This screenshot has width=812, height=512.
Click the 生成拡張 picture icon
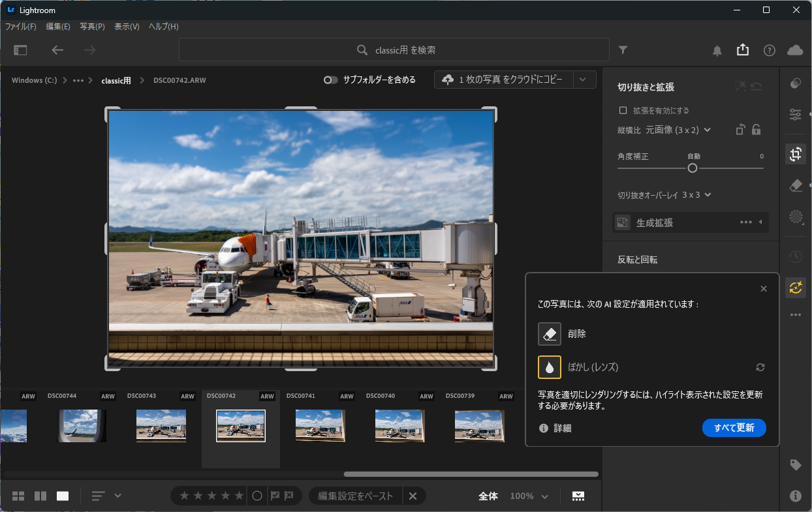pyautogui.click(x=623, y=222)
